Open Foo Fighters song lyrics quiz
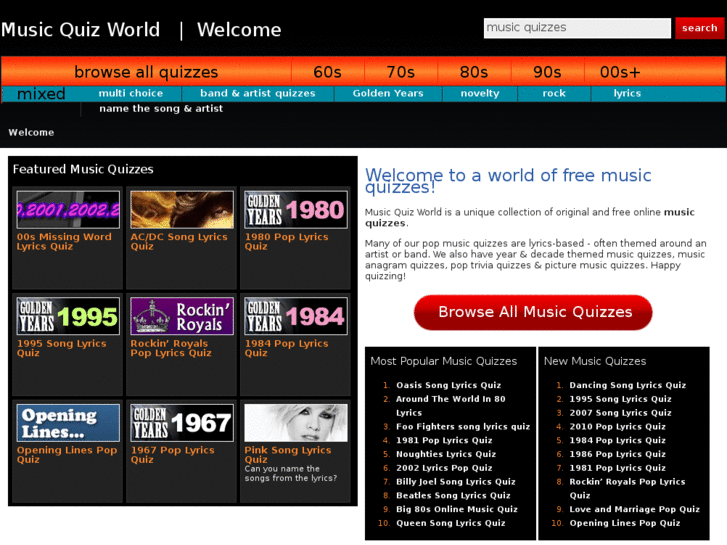 point(463,426)
